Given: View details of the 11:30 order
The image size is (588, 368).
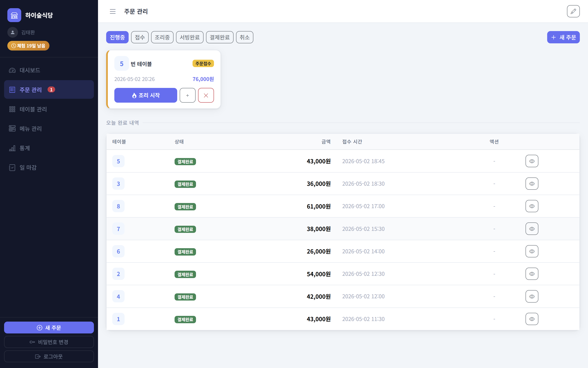Looking at the screenshot, I should click(532, 319).
